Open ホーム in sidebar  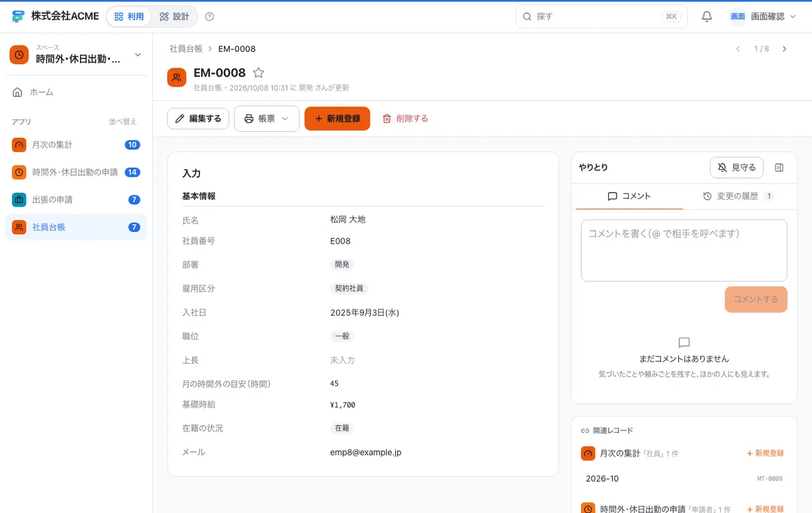coord(76,92)
